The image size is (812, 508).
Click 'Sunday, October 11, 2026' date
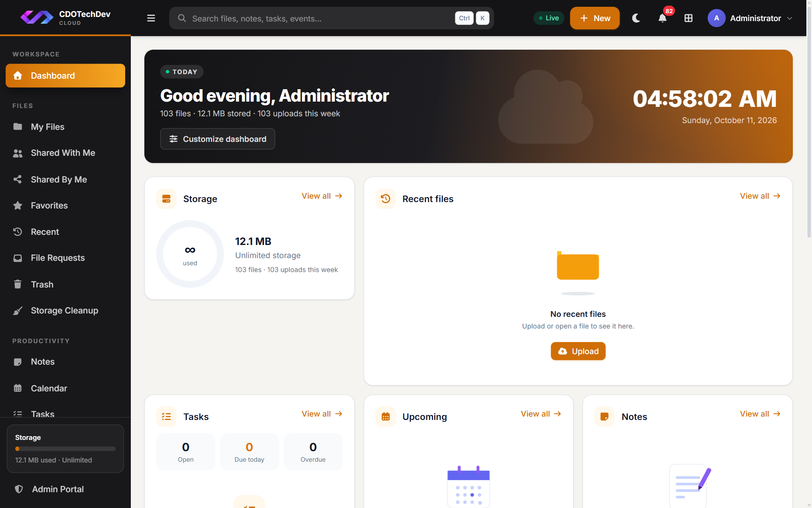[x=729, y=120]
